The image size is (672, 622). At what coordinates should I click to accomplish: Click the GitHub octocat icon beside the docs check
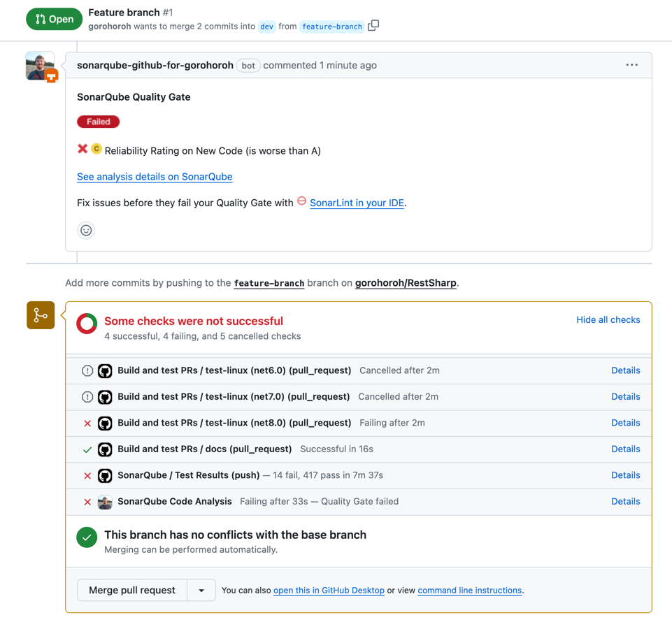point(105,449)
